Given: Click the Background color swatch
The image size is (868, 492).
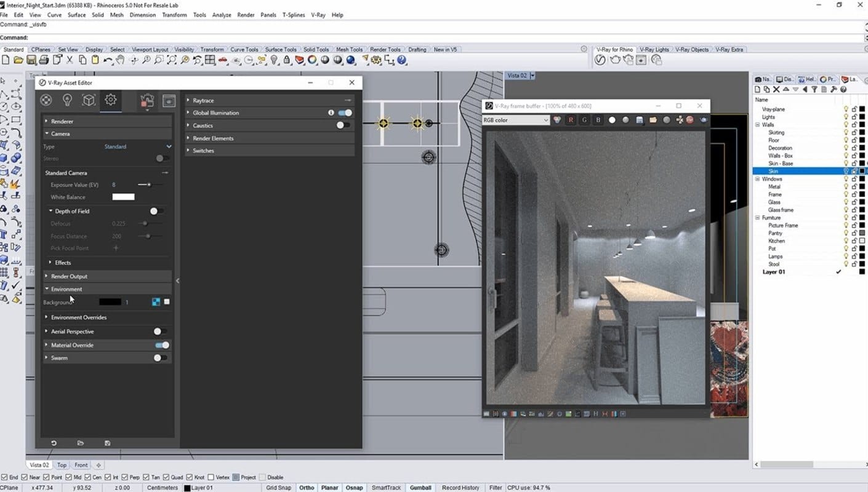Looking at the screenshot, I should coord(110,302).
